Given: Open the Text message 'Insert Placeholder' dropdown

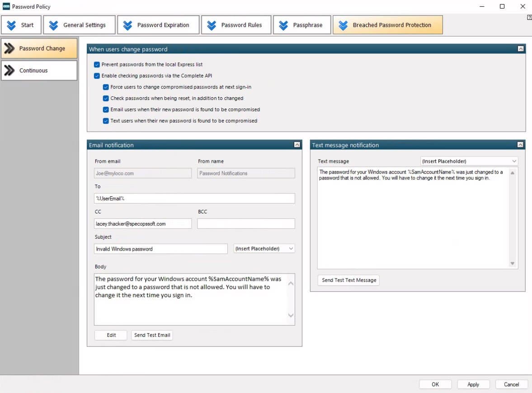Looking at the screenshot, I should point(469,161).
